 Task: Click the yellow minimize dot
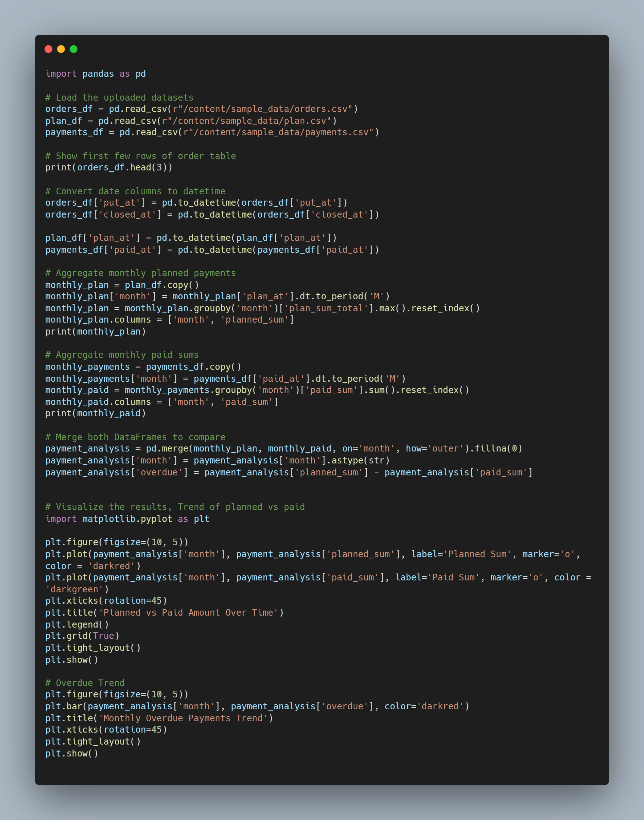61,49
